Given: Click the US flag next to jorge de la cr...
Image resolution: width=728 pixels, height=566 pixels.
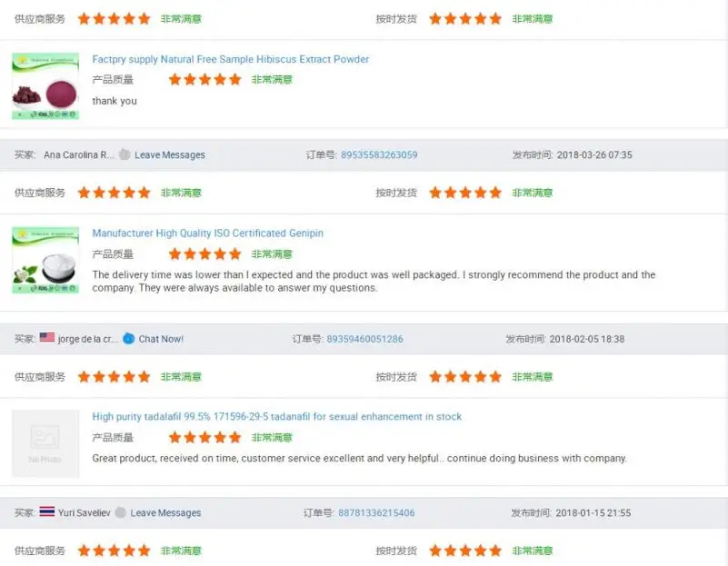Looking at the screenshot, I should (47, 338).
